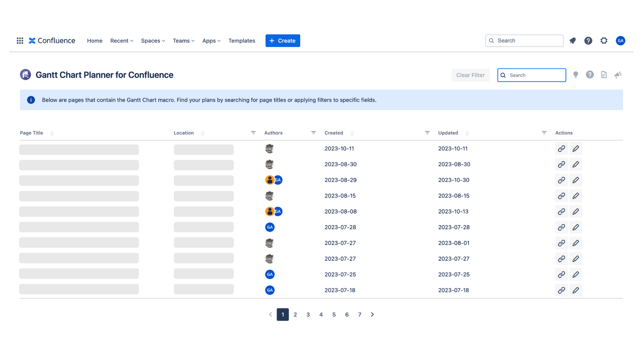Image resolution: width=644 pixels, height=362 pixels.
Task: Toggle the Created column filter icon
Action: tap(427, 133)
